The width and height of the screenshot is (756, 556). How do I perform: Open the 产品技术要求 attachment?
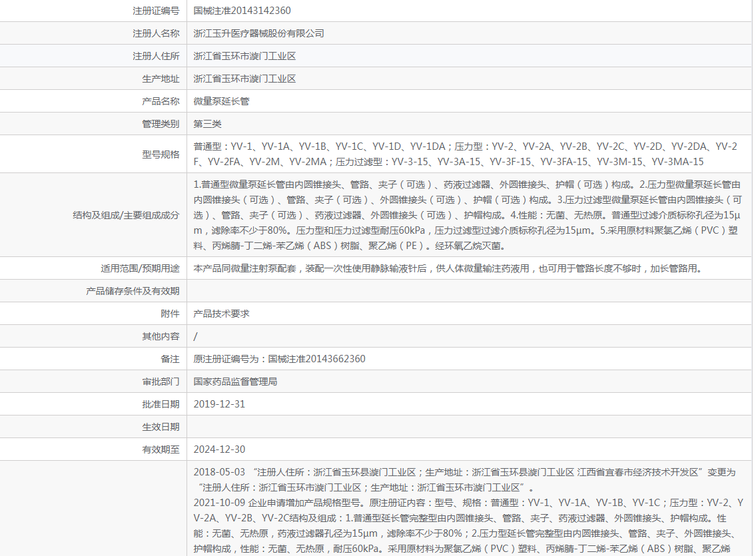point(221,314)
